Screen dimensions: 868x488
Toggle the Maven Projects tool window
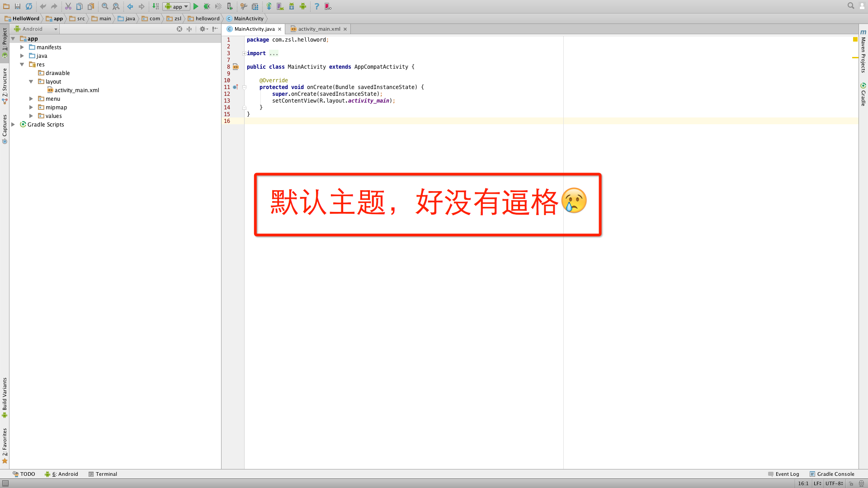[x=863, y=51]
